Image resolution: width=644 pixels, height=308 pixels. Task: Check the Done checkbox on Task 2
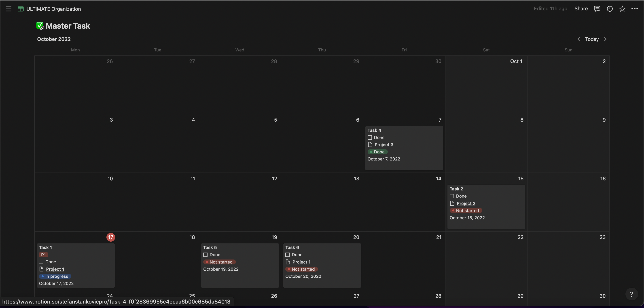(452, 196)
